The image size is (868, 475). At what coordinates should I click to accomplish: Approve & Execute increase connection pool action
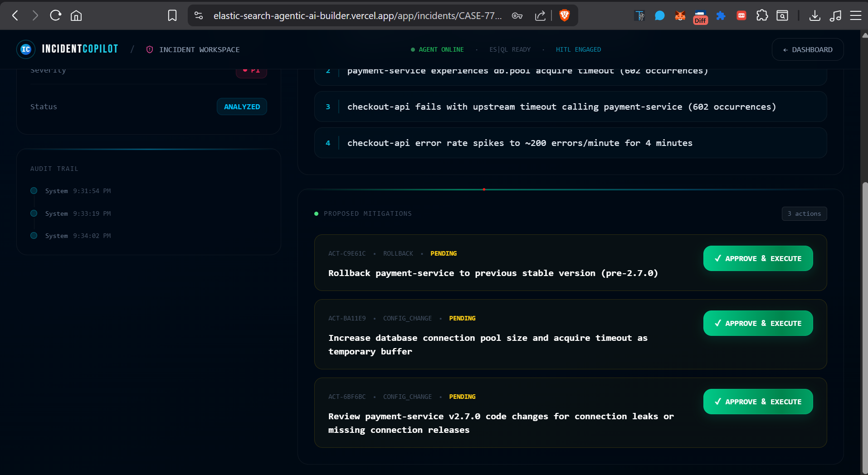tap(758, 323)
